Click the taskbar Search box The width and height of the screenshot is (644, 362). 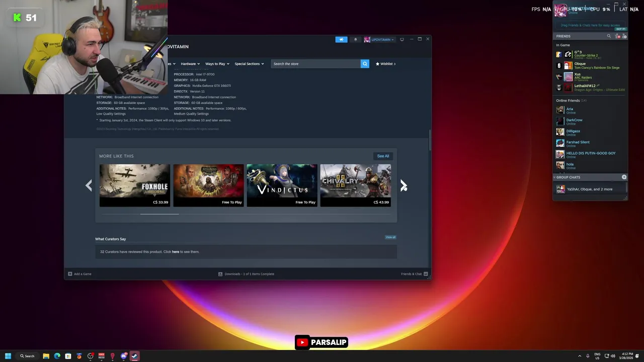click(x=27, y=356)
